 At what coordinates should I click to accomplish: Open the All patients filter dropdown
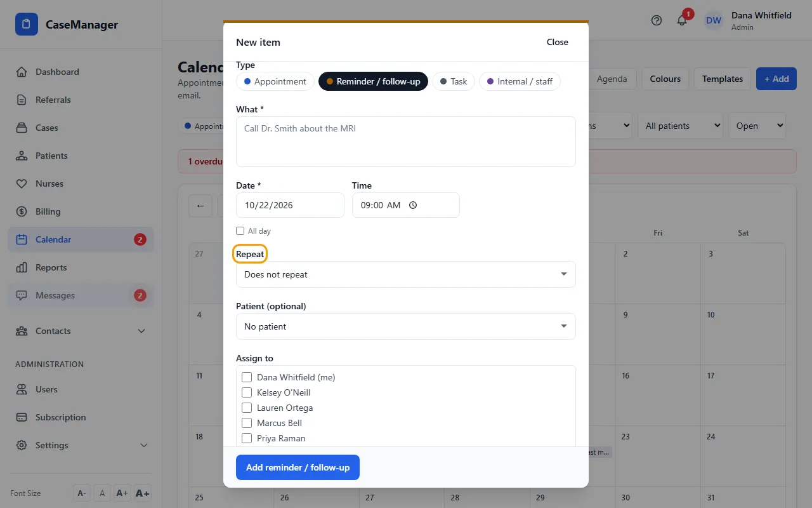point(681,126)
